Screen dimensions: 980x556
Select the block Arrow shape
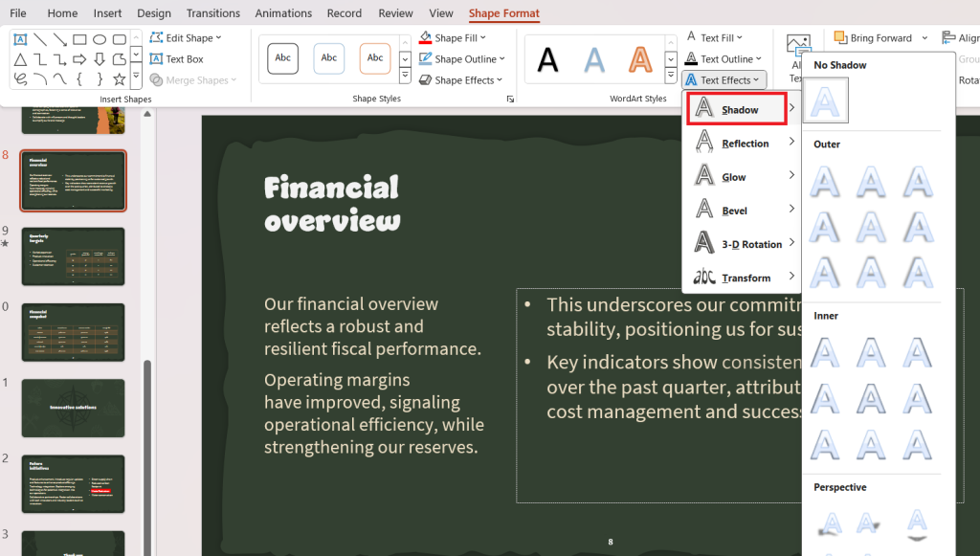[80, 58]
